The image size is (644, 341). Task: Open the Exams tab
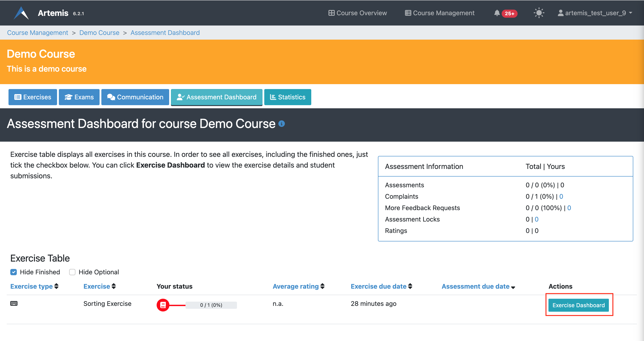[79, 97]
